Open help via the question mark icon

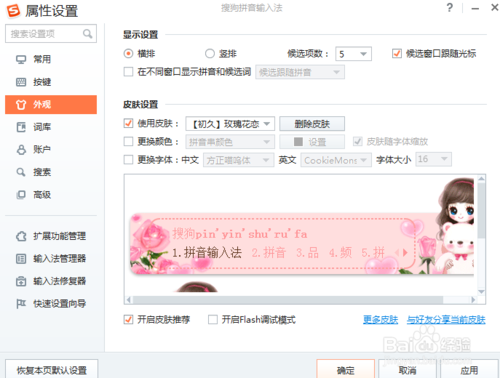[450, 8]
